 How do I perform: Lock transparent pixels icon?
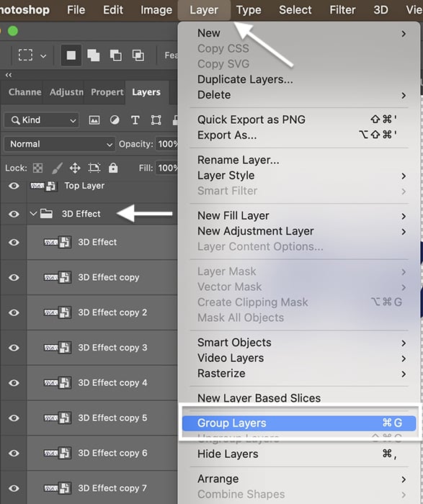point(37,168)
